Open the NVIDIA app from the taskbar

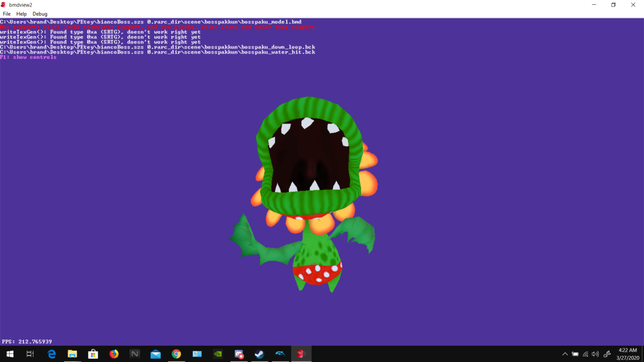(218, 354)
